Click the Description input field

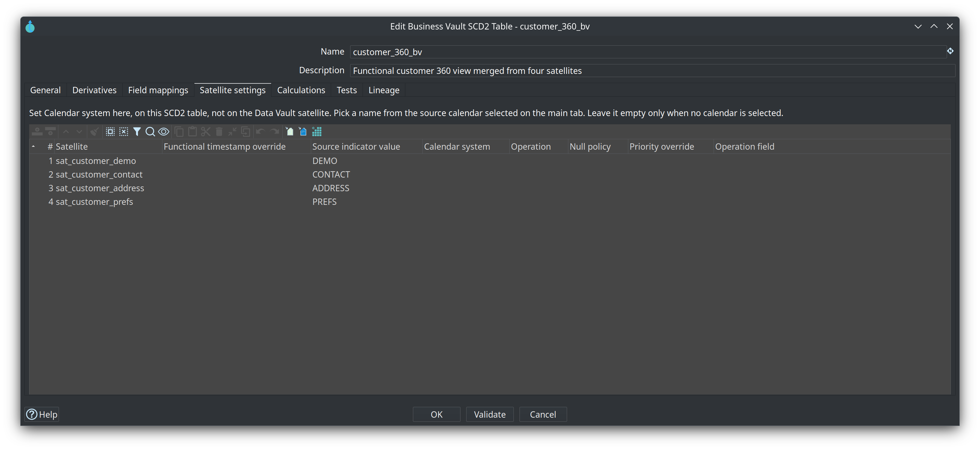[652, 70]
